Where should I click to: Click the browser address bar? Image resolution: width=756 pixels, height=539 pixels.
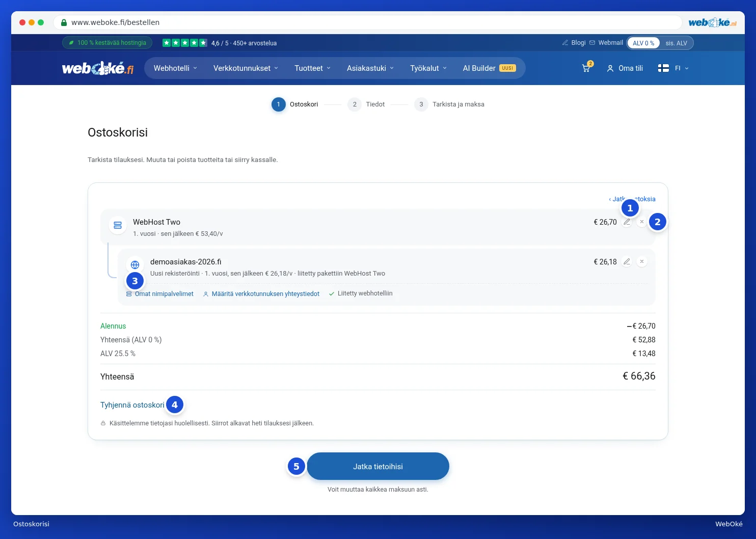click(x=368, y=22)
